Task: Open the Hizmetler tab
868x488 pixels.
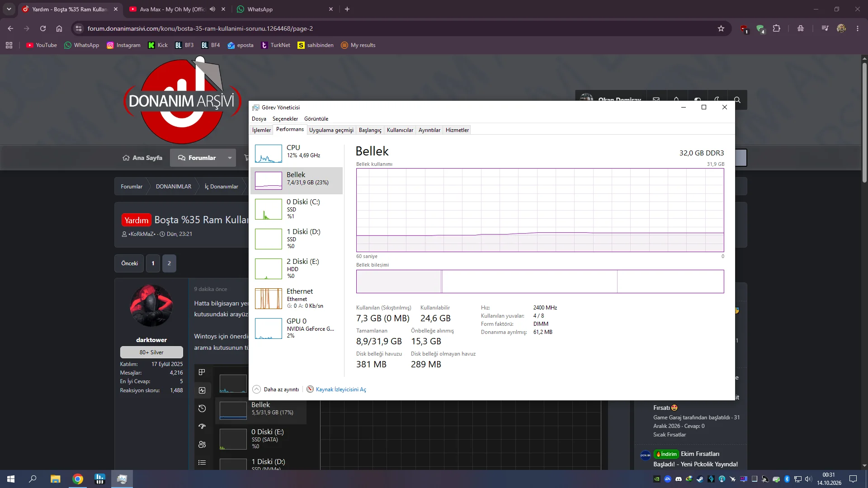Action: click(x=457, y=130)
